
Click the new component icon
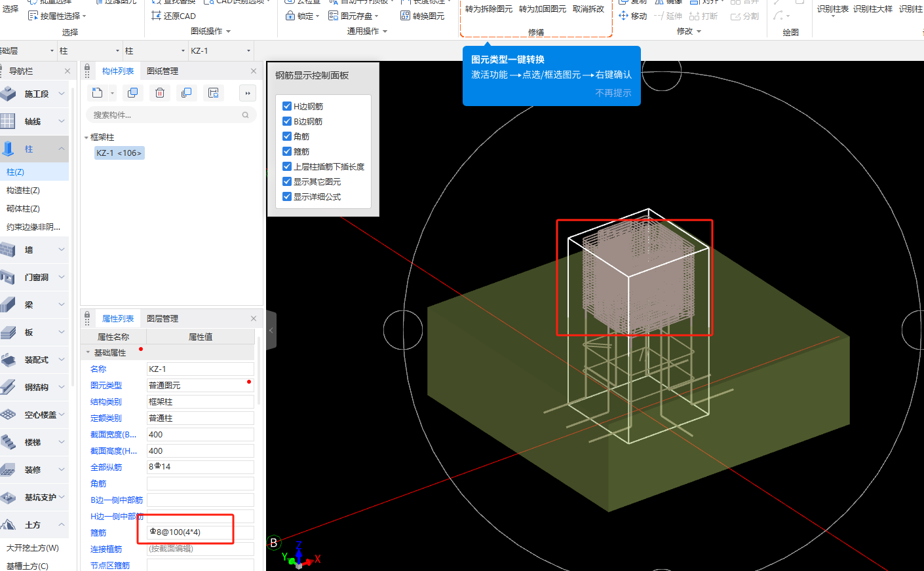pyautogui.click(x=97, y=93)
